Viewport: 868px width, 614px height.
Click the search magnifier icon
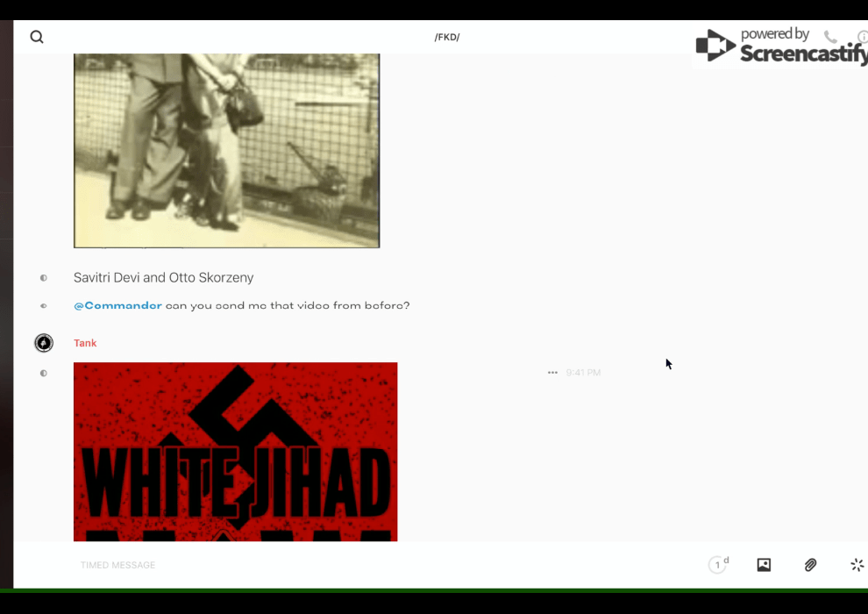(37, 37)
